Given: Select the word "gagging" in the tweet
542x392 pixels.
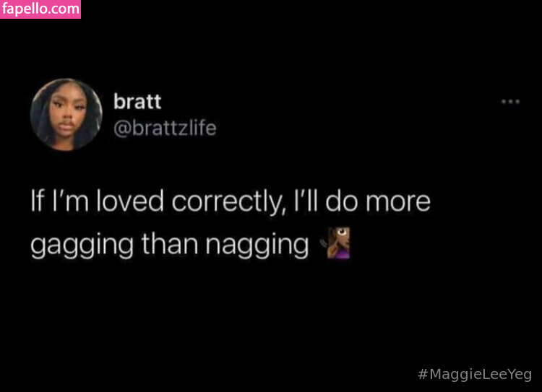Looking at the screenshot, I should point(82,246).
